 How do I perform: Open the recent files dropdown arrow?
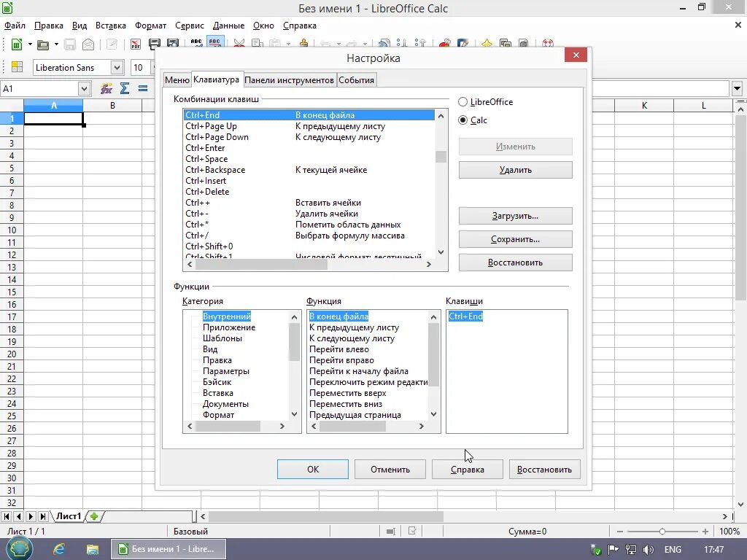point(56,44)
